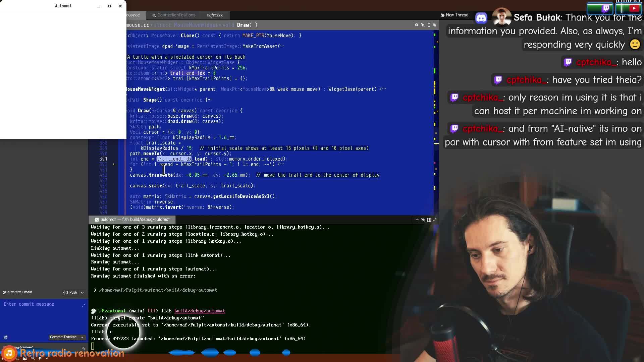The image size is (644, 362).
Task: Click the generate commit message pen icon
Action: click(6, 338)
